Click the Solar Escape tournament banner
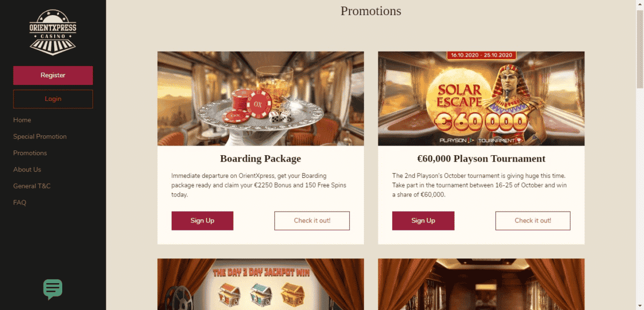 point(481,99)
